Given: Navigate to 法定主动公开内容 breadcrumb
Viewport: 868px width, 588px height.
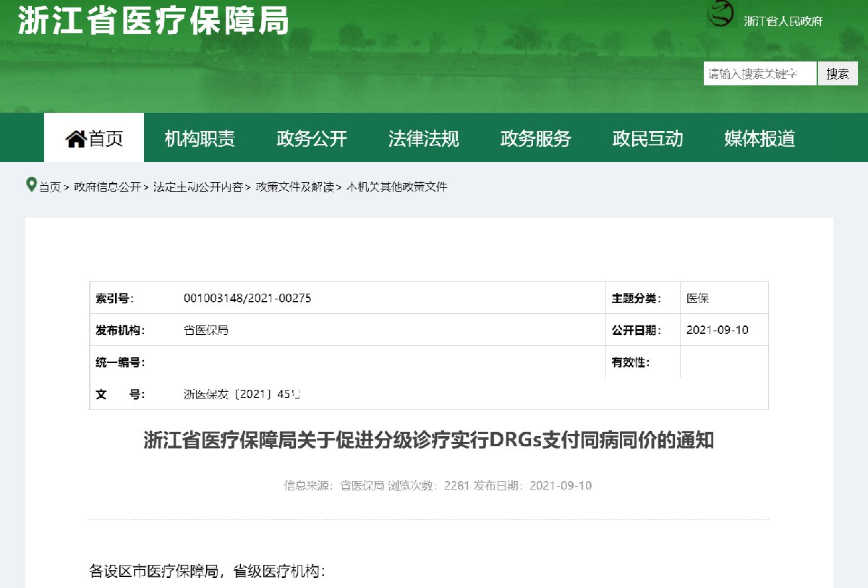Looking at the screenshot, I should click(197, 187).
